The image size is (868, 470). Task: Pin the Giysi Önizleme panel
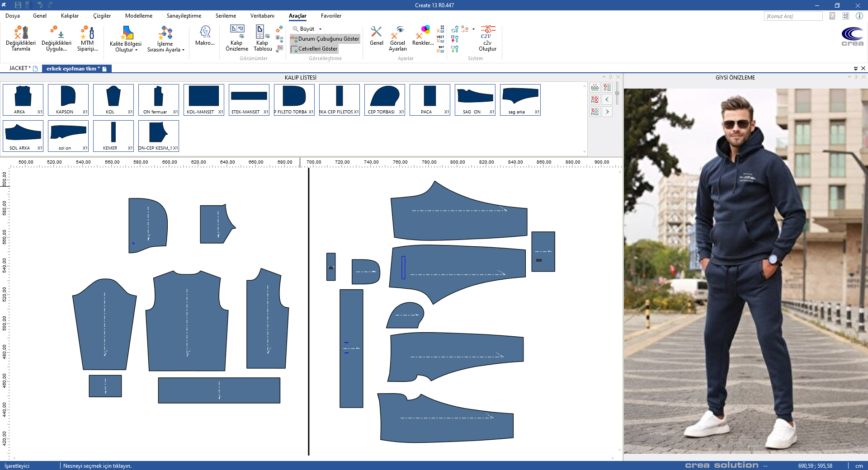[856, 77]
